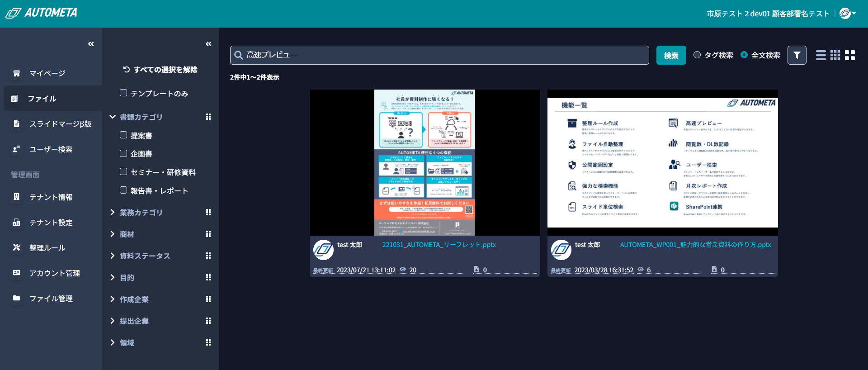Go to ユーザー検索 page

(51, 149)
